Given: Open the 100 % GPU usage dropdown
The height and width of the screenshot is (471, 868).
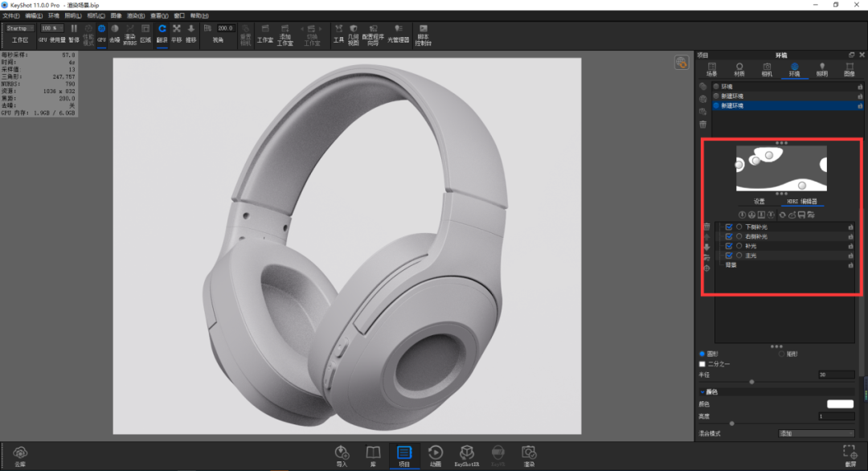Looking at the screenshot, I should point(51,28).
